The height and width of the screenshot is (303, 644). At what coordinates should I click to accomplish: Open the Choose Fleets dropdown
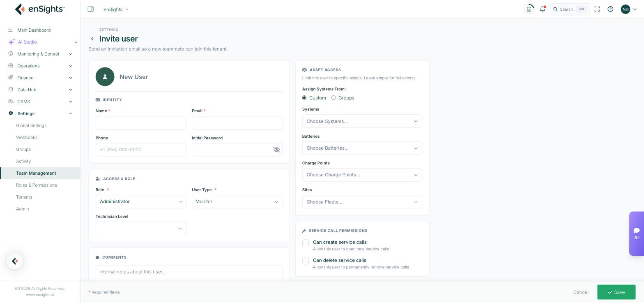[x=362, y=202]
